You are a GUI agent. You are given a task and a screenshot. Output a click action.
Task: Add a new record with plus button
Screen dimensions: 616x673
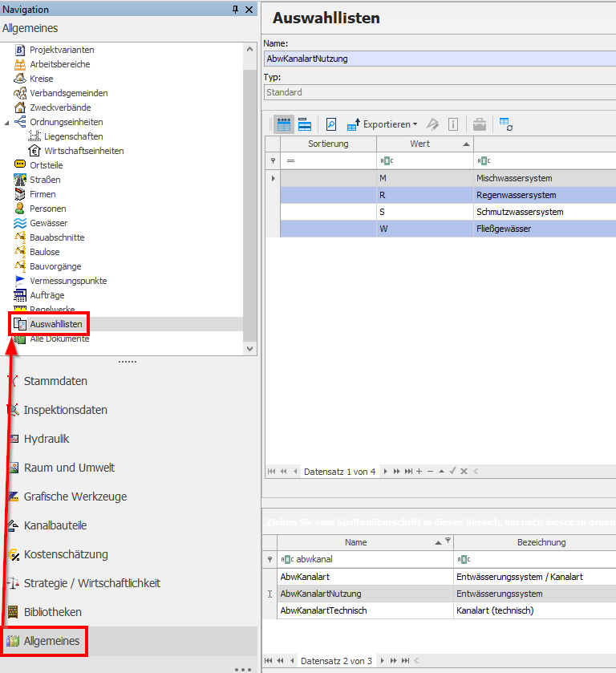(x=419, y=472)
